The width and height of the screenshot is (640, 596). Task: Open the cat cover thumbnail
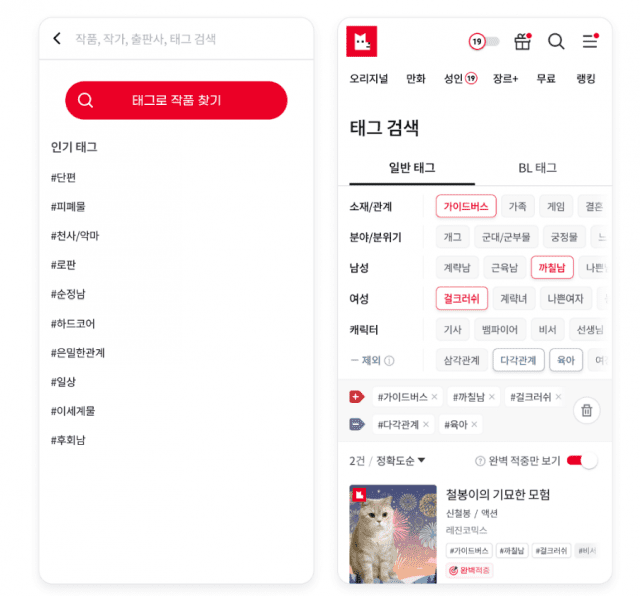point(393,534)
